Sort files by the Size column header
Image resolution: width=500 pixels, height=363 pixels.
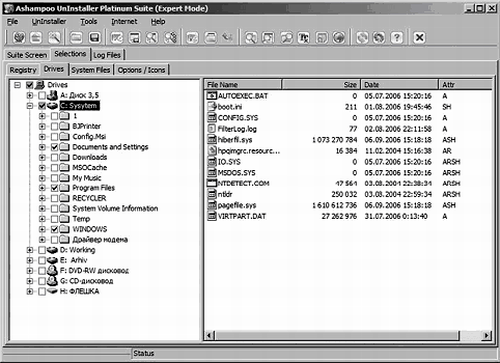[x=321, y=85]
